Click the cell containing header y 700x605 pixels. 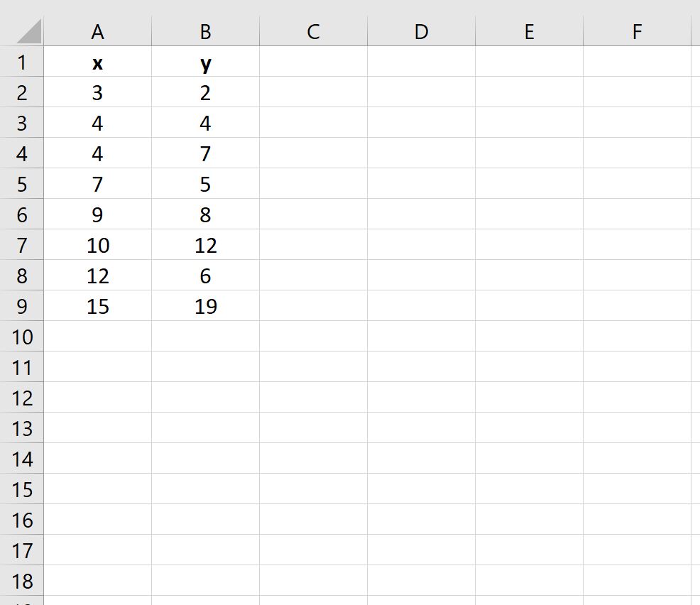click(205, 62)
